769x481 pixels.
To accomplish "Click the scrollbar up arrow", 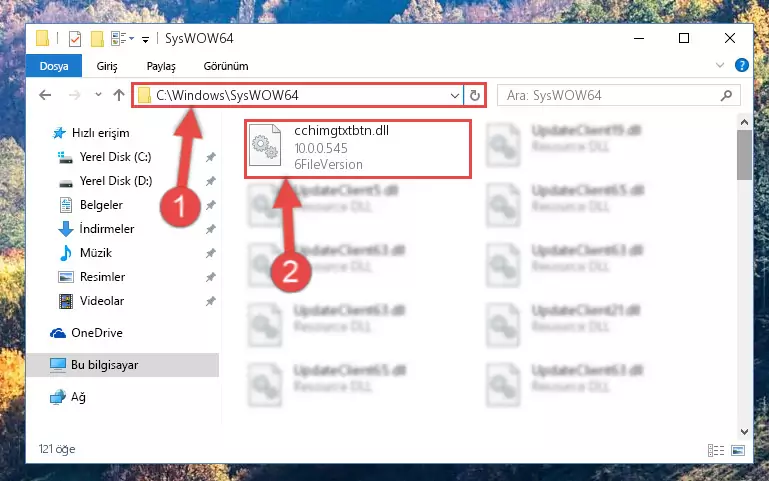I will click(x=744, y=122).
